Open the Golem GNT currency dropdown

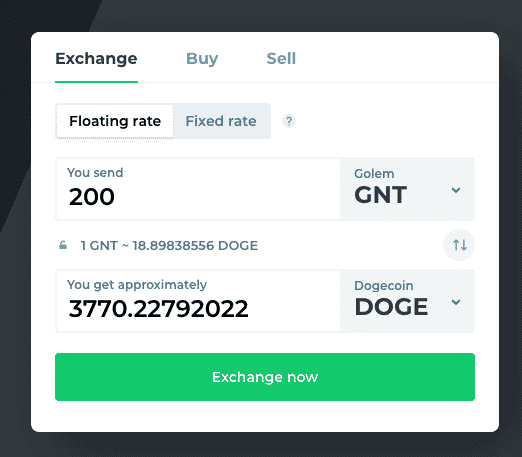407,189
